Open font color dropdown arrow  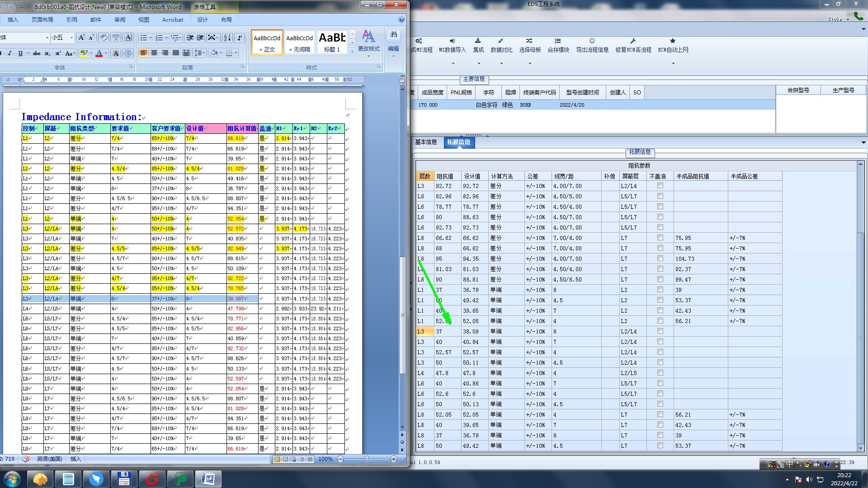106,53
